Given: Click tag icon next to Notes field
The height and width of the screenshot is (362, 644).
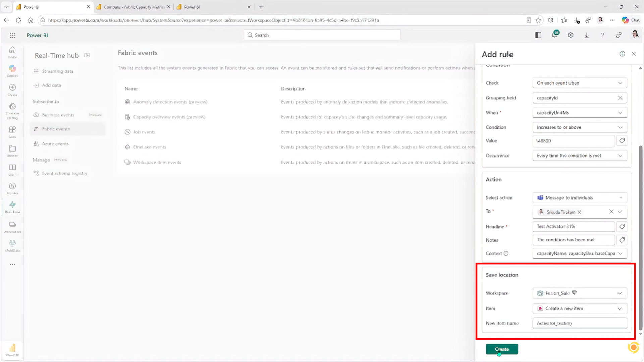Looking at the screenshot, I should click(622, 240).
